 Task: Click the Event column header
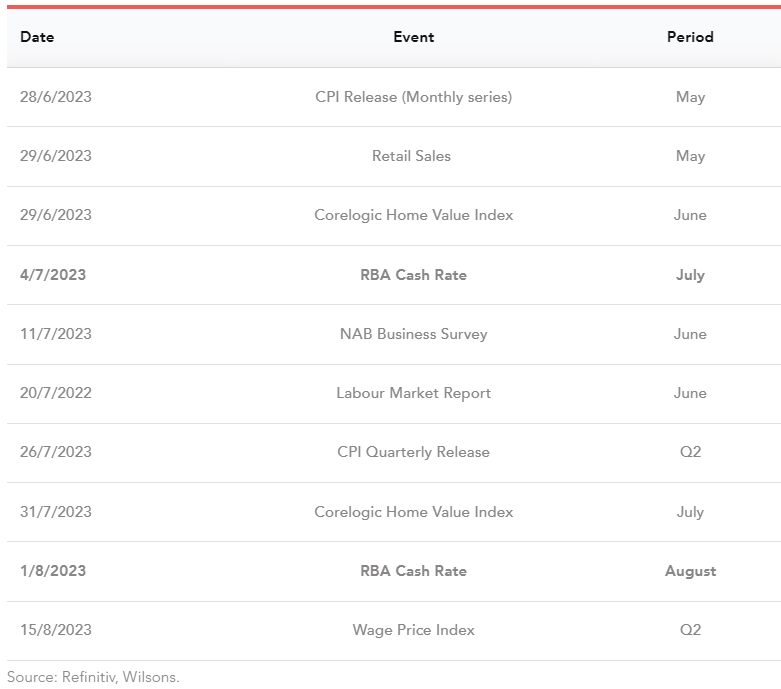click(x=413, y=37)
